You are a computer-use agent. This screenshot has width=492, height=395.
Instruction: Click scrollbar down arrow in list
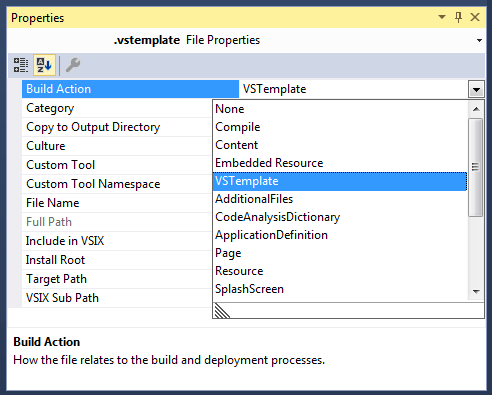tap(476, 292)
